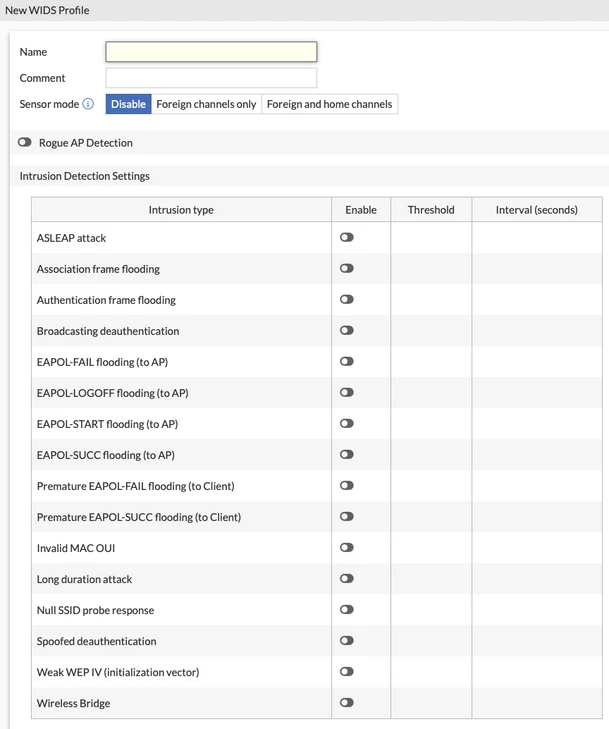Select Foreign channels only sensor mode
Image resolution: width=609 pixels, height=729 pixels.
click(206, 104)
